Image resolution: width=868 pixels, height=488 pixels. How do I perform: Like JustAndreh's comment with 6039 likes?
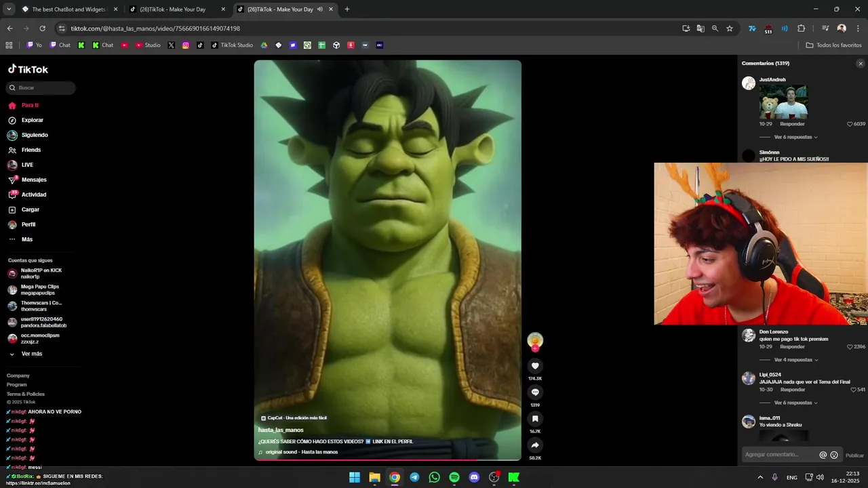[x=850, y=124]
